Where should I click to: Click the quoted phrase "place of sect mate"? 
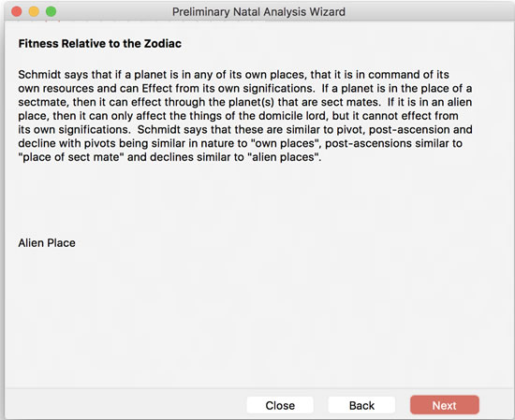point(71,157)
